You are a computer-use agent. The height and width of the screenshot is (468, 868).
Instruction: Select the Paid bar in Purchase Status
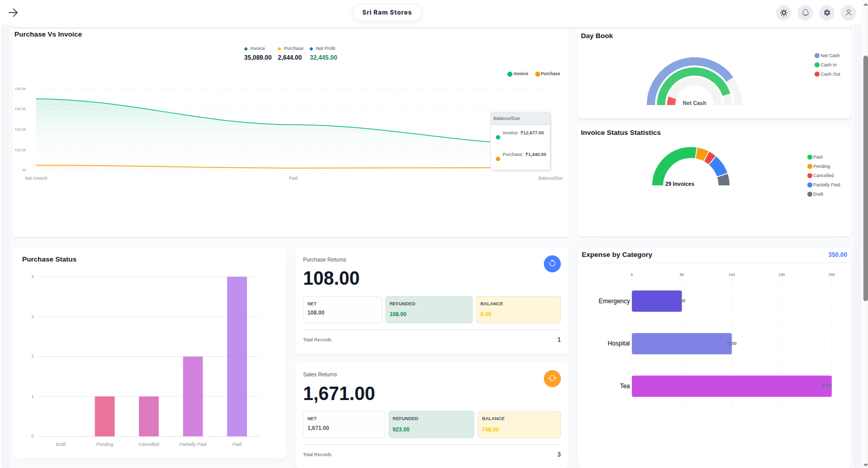237,355
